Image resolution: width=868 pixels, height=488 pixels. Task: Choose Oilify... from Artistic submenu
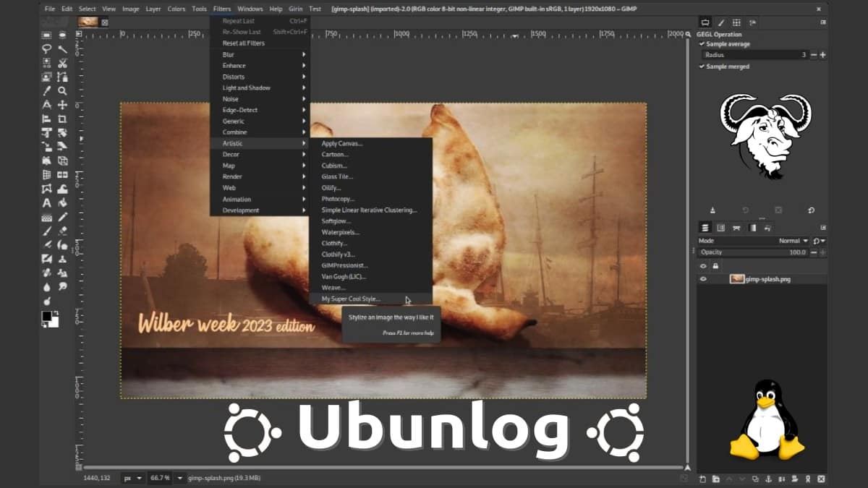(x=371, y=188)
